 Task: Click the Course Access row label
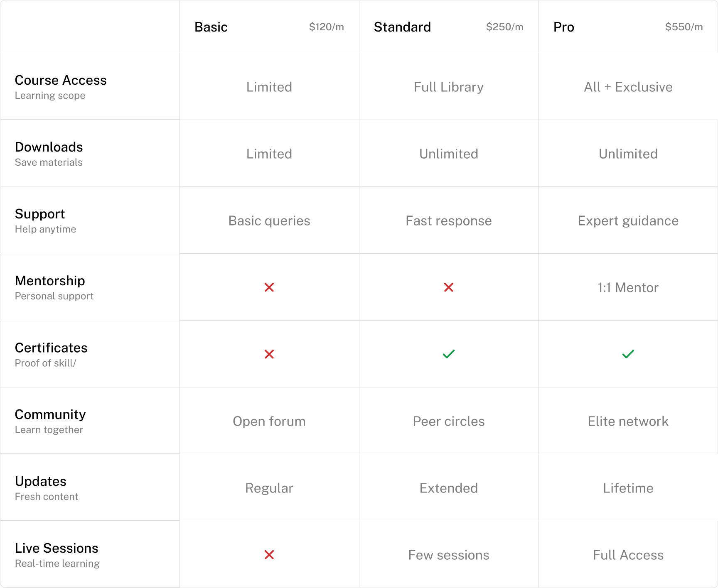61,80
